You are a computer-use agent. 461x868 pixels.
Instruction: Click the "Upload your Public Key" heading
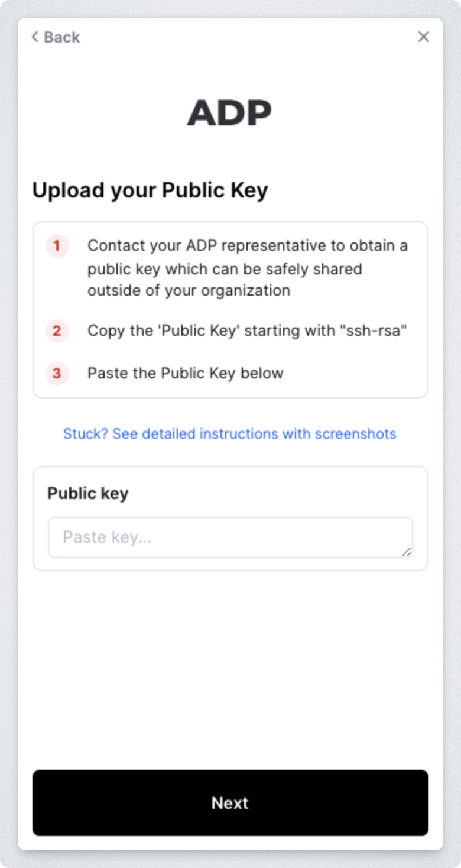150,190
